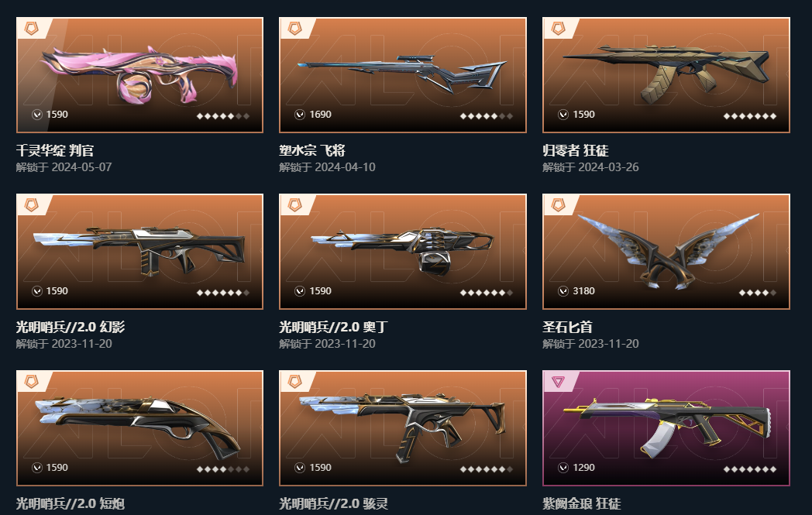Viewport: 812px width, 515px height.
Task: Click the level diamonds on 圣石匕首 card
Action: coord(758,293)
